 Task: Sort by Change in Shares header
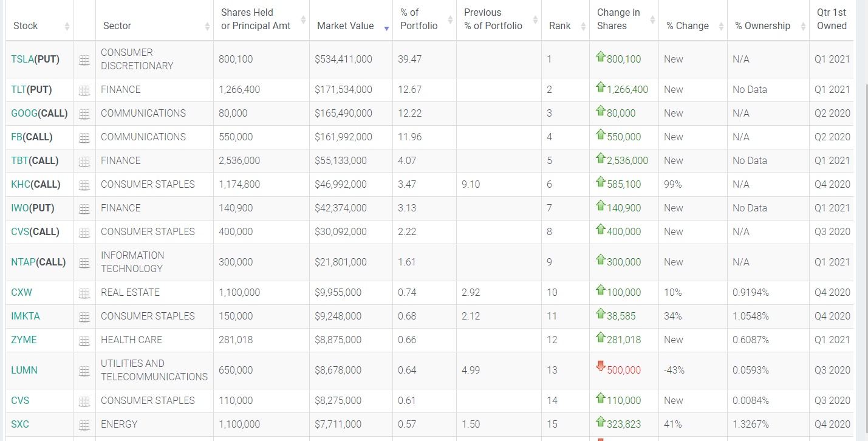(624, 20)
